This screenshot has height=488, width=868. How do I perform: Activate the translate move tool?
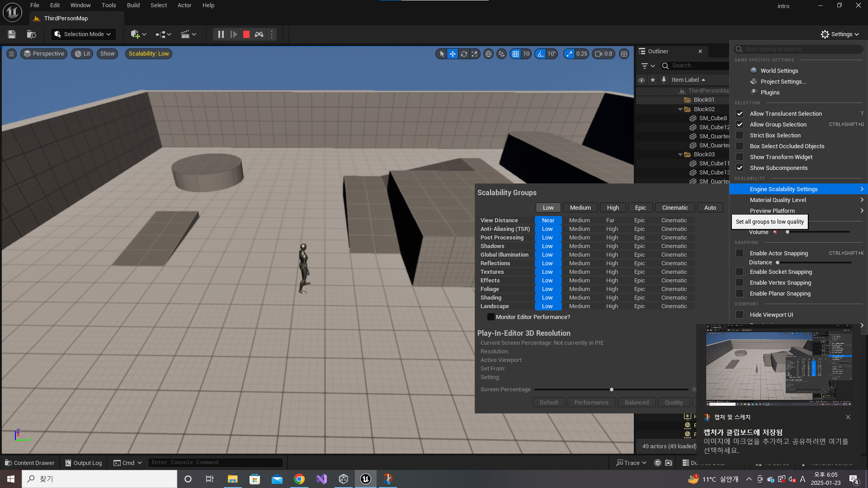[x=453, y=54]
